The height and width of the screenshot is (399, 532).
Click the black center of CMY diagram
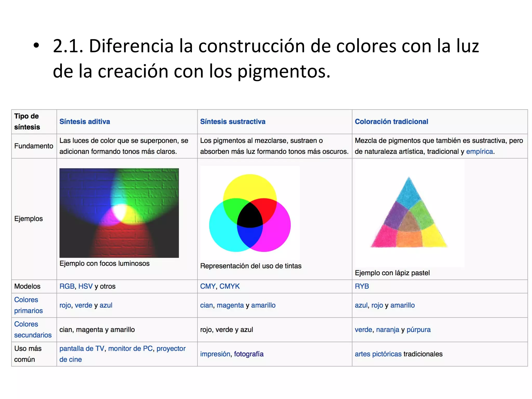tap(250, 216)
